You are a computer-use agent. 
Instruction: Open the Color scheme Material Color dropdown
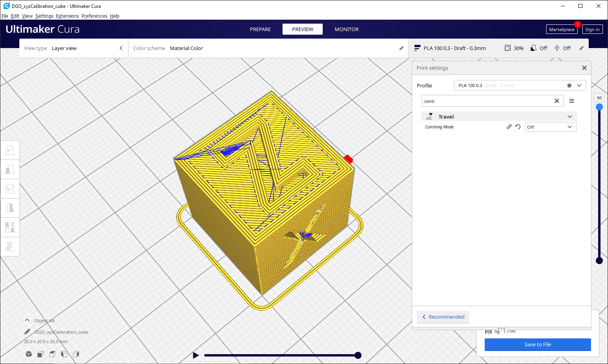[x=268, y=48]
